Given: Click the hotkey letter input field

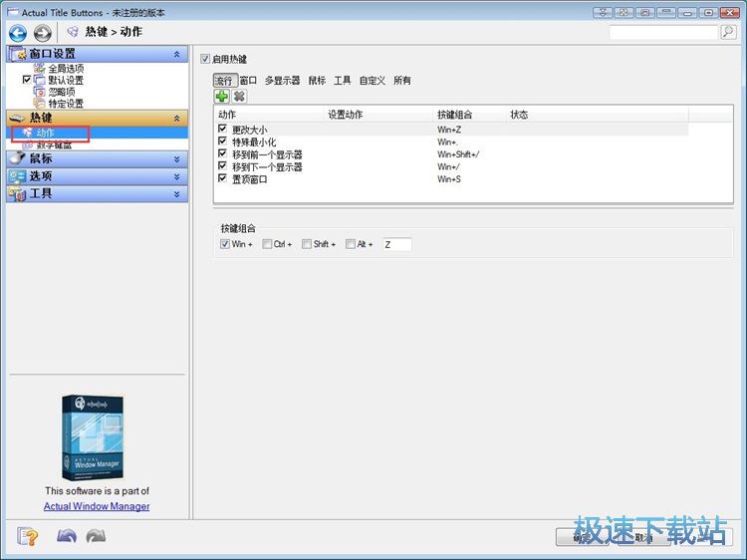Looking at the screenshot, I should [396, 244].
